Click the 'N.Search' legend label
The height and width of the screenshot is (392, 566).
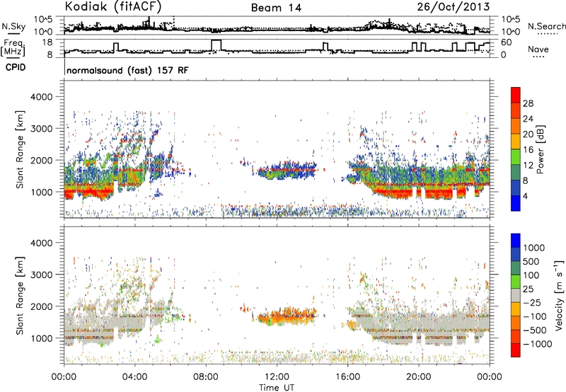click(546, 26)
